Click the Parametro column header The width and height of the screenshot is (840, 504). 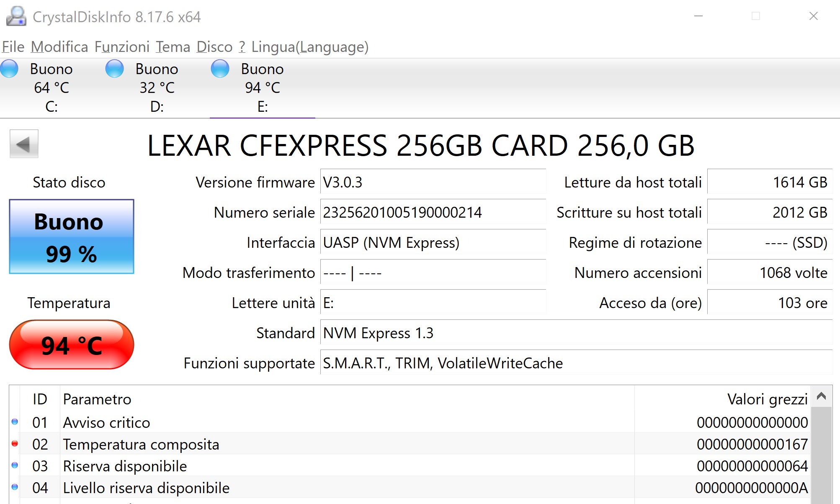pos(347,399)
